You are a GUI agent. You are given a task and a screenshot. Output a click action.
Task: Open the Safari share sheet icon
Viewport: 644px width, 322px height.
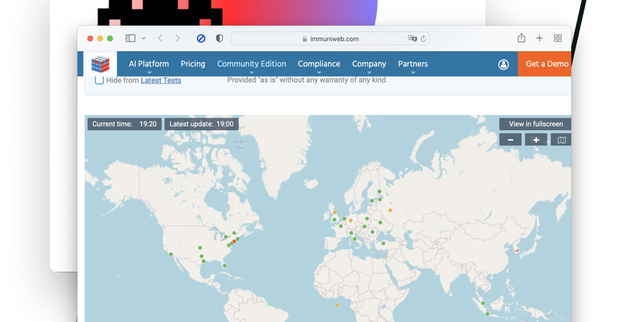[x=521, y=38]
